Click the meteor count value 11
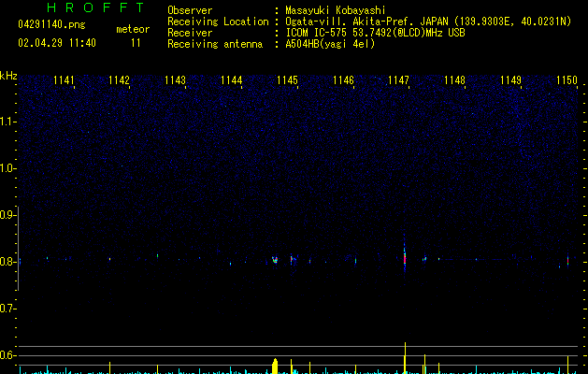 pyautogui.click(x=136, y=43)
